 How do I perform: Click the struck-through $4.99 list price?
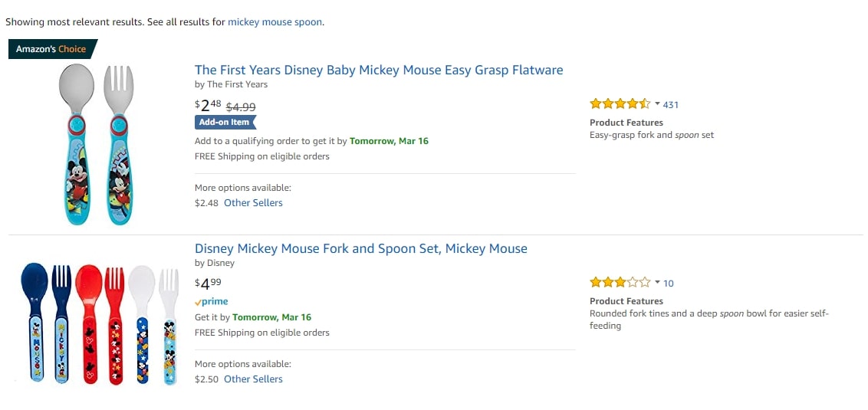(240, 107)
